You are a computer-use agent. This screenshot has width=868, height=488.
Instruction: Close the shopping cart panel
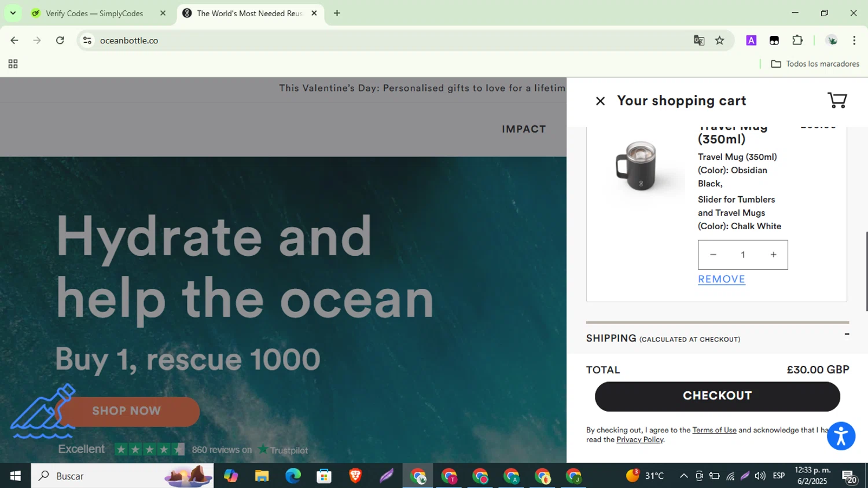(x=600, y=101)
